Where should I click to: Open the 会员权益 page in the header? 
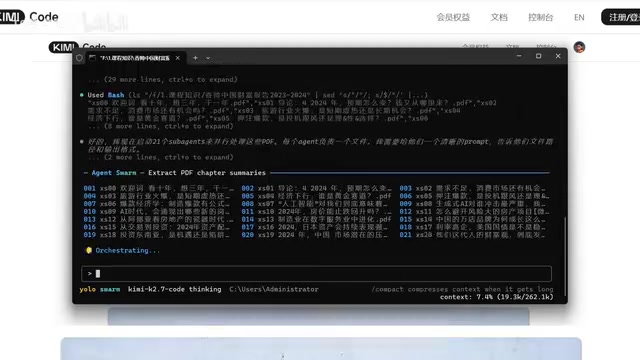click(x=453, y=17)
